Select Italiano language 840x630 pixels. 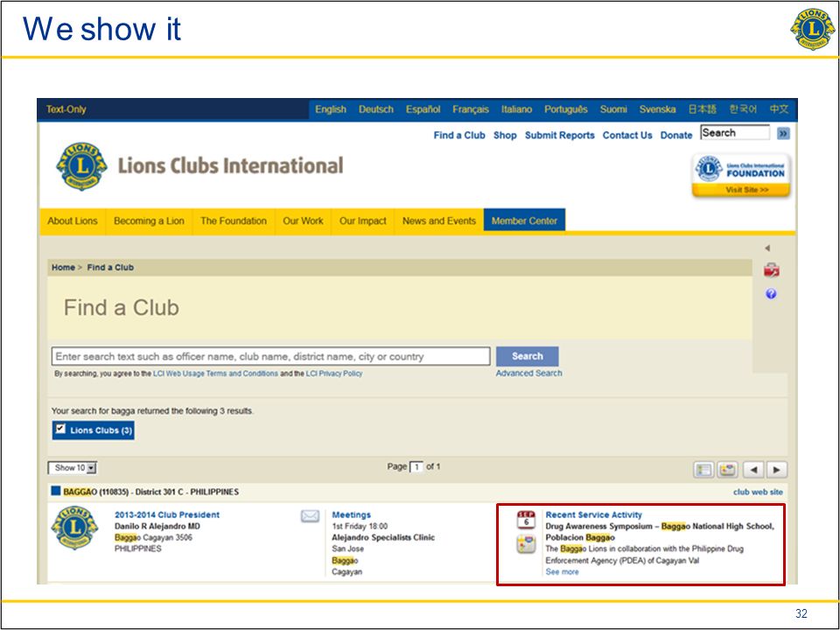[x=516, y=109]
